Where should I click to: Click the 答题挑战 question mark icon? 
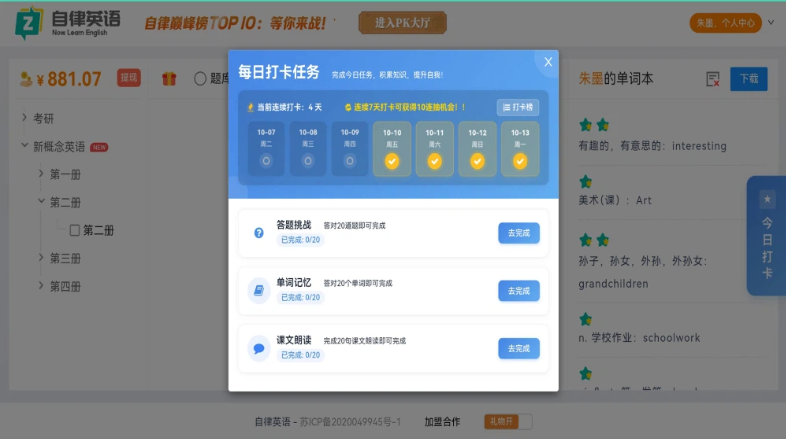pyautogui.click(x=259, y=233)
